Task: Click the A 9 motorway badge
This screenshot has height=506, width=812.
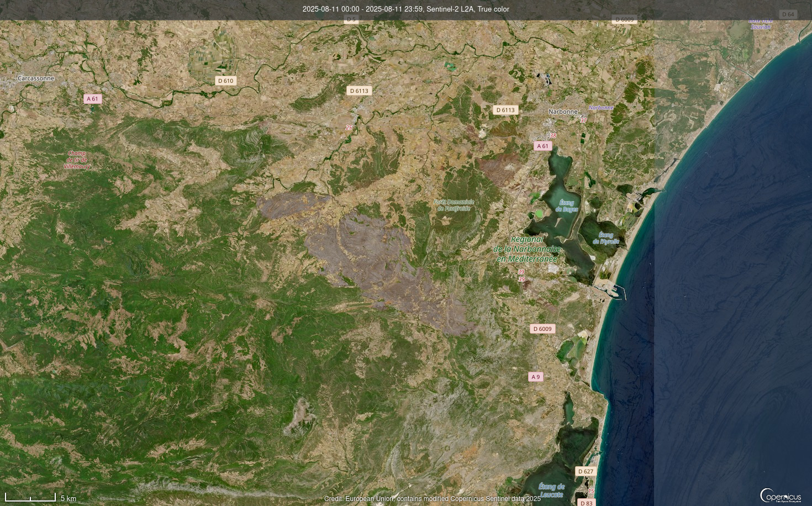Action: (x=535, y=377)
